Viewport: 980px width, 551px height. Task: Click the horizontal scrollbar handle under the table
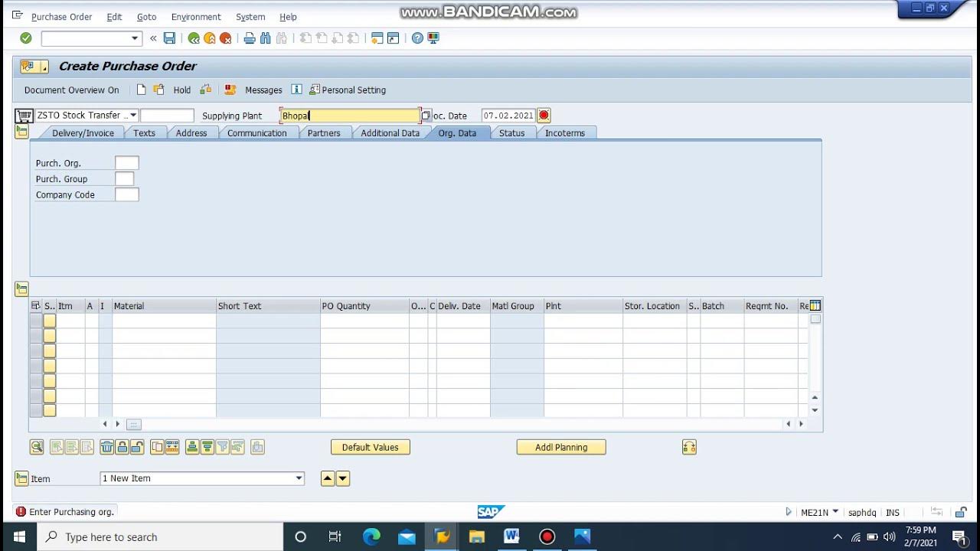[x=134, y=424]
